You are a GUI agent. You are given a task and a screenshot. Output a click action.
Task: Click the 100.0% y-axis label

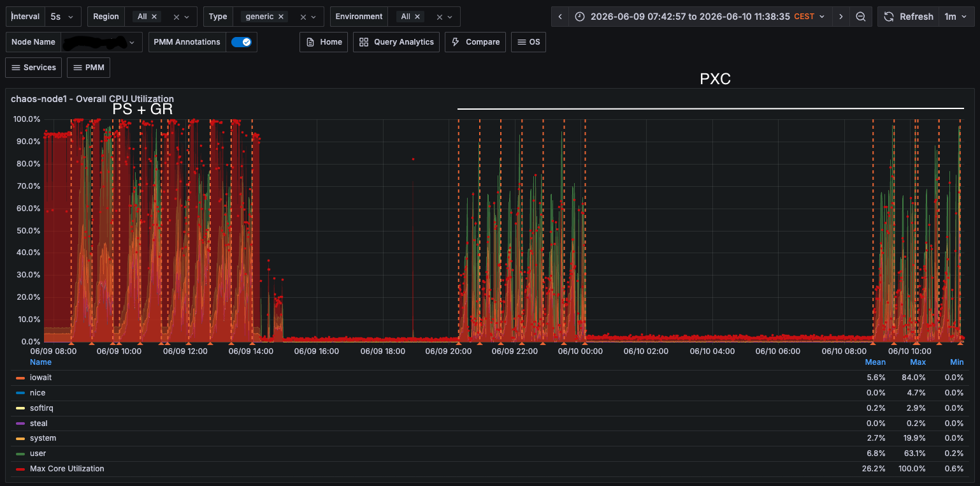[x=27, y=119]
